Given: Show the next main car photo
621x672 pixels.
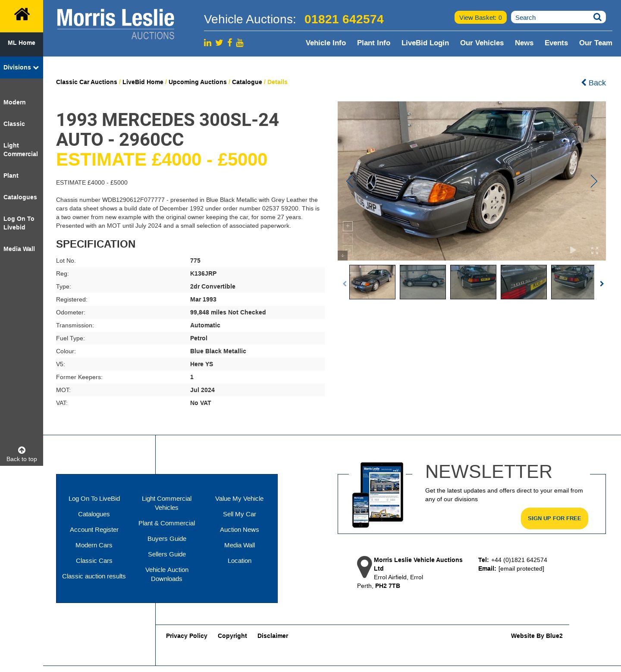Looking at the screenshot, I should [x=594, y=181].
